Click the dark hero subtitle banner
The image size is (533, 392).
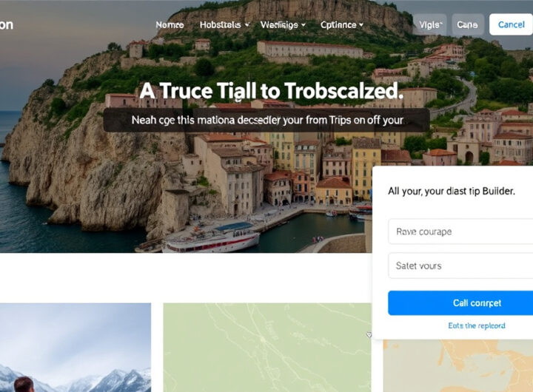tap(266, 120)
